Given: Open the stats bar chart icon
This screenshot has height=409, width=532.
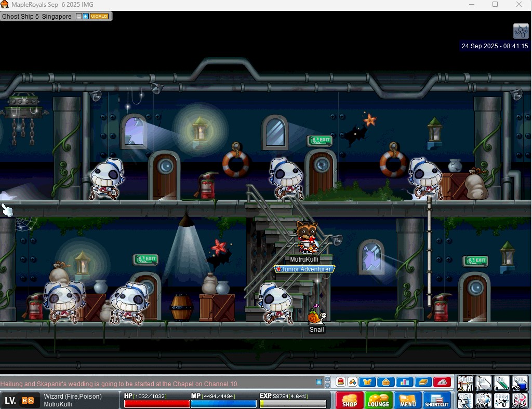Looking at the screenshot, I should (404, 382).
